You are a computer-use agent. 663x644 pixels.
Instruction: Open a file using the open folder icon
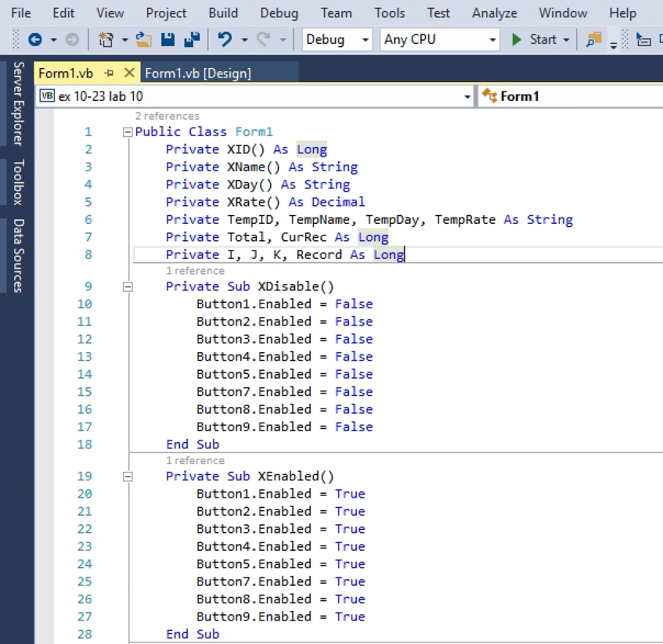143,39
